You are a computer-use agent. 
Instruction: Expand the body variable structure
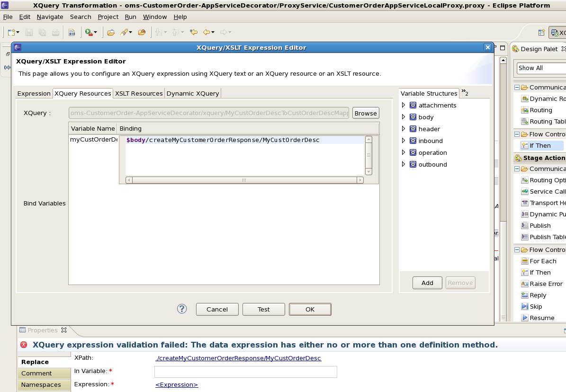[x=404, y=117]
